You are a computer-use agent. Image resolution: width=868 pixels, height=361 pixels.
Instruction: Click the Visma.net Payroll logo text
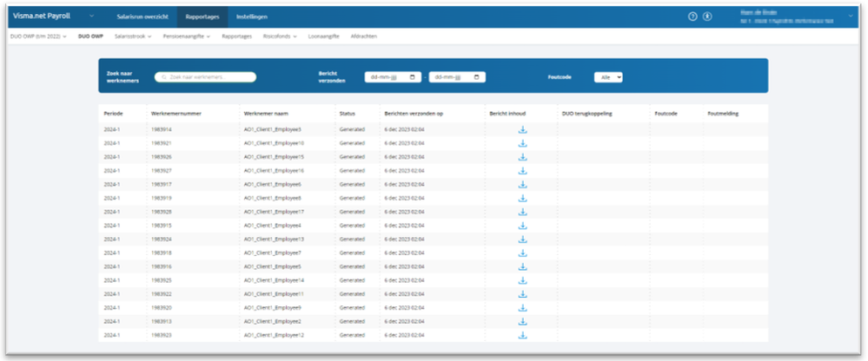click(x=42, y=16)
